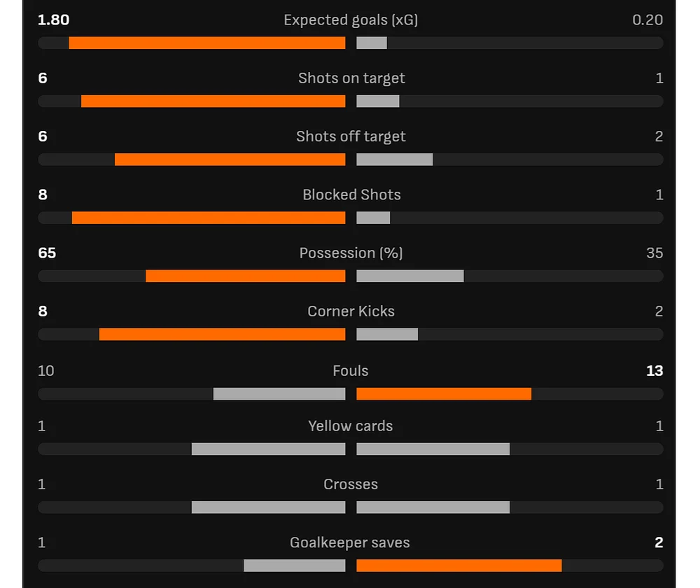
Task: Select the orange Shots on target bar
Action: click(213, 101)
